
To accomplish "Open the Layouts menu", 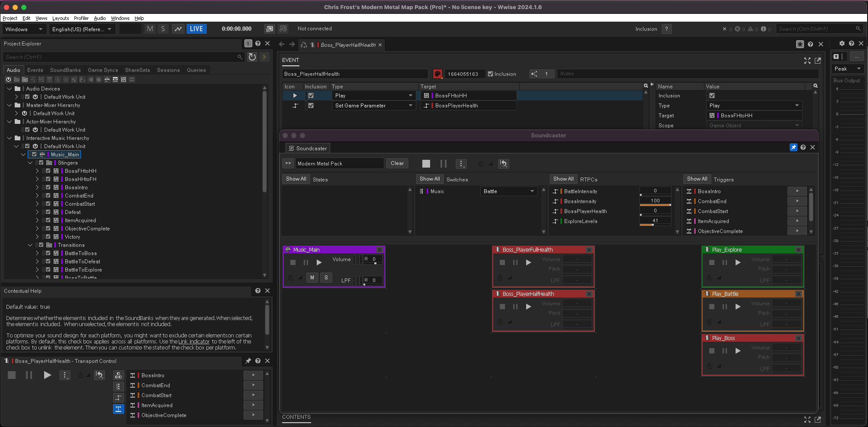I will pos(61,18).
